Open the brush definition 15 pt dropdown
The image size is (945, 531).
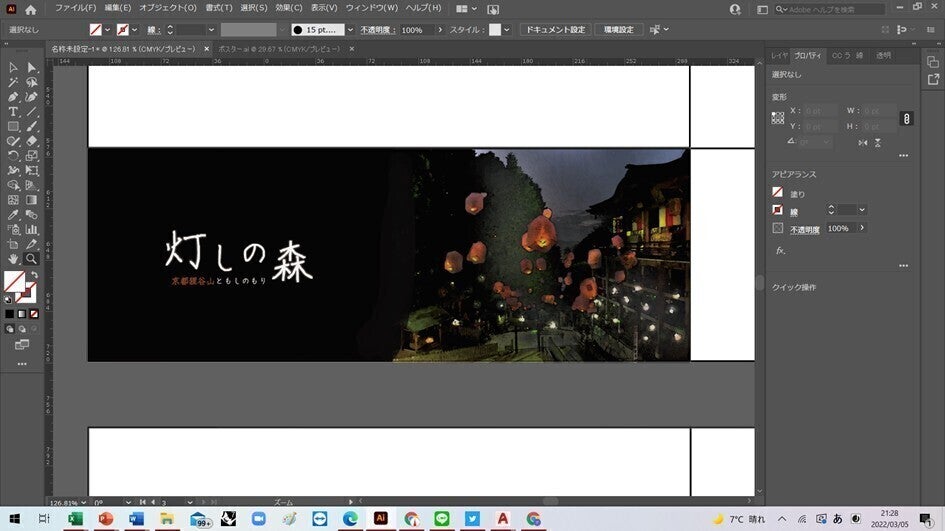(350, 30)
